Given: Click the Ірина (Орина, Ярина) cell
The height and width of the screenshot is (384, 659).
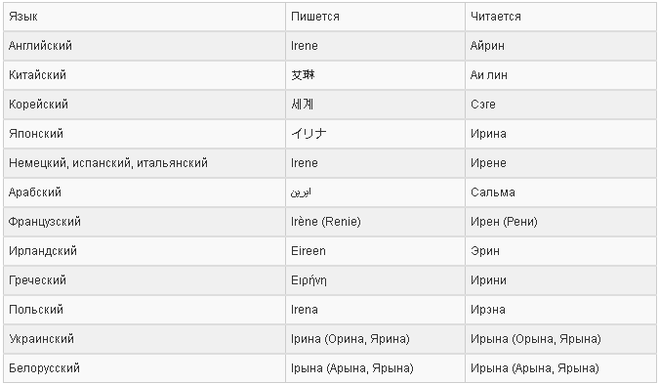Looking at the screenshot, I should (x=375, y=339).
